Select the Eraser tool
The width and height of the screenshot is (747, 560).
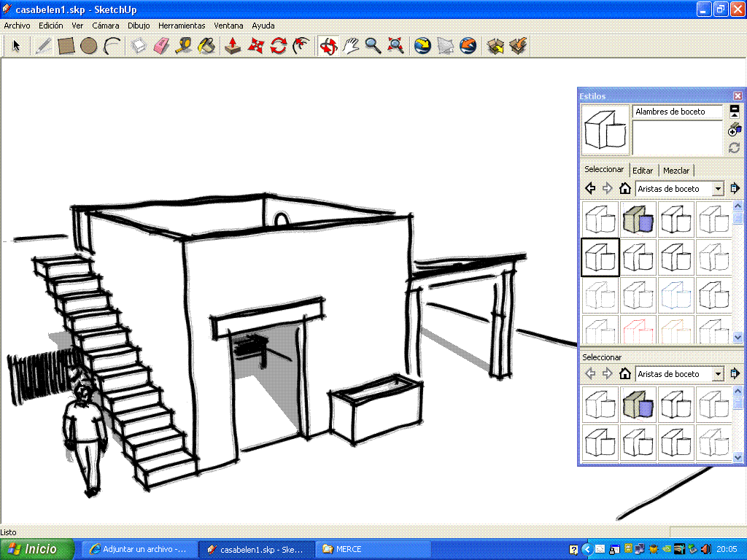[161, 46]
